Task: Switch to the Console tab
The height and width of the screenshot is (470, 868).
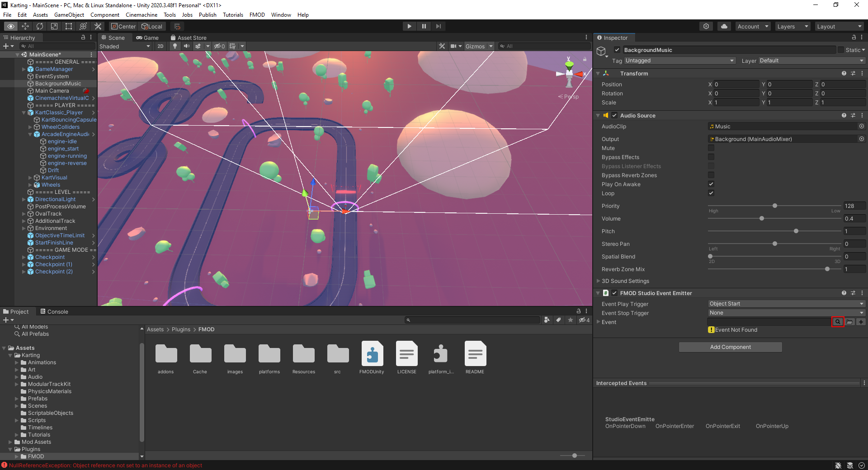Action: point(54,311)
